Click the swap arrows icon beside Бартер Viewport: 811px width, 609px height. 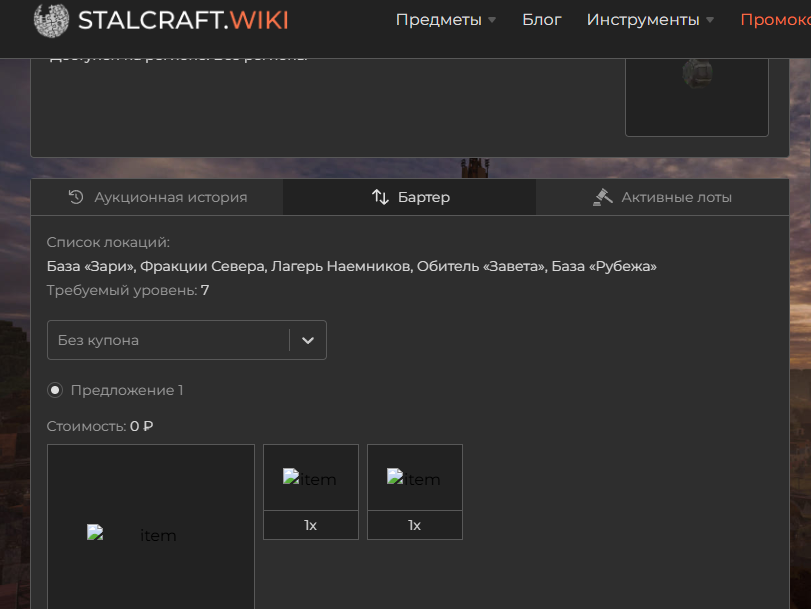380,197
